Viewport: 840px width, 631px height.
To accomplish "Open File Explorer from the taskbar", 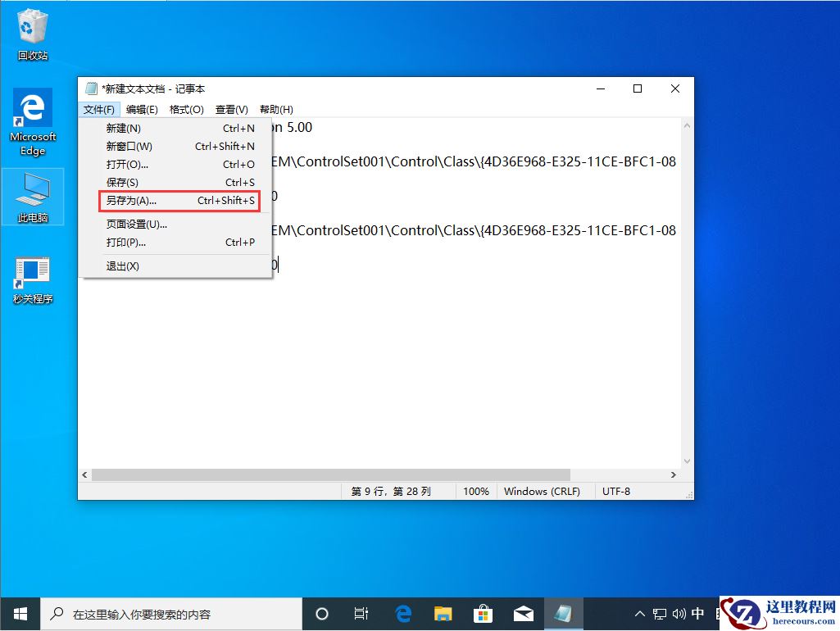I will click(443, 613).
